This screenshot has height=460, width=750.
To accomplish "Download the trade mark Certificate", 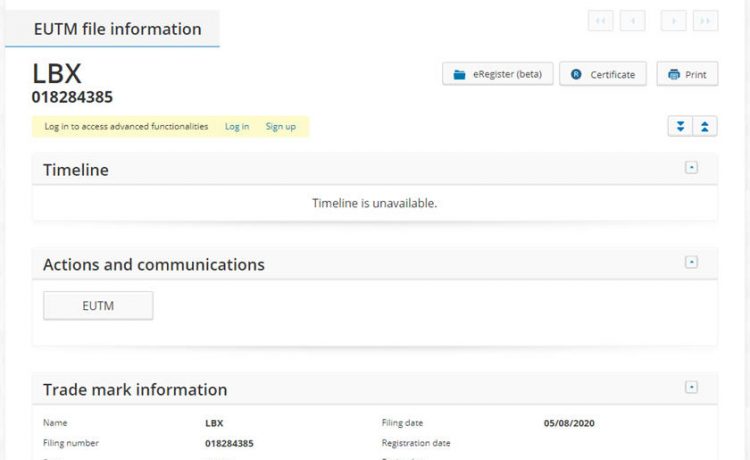I will coord(603,75).
